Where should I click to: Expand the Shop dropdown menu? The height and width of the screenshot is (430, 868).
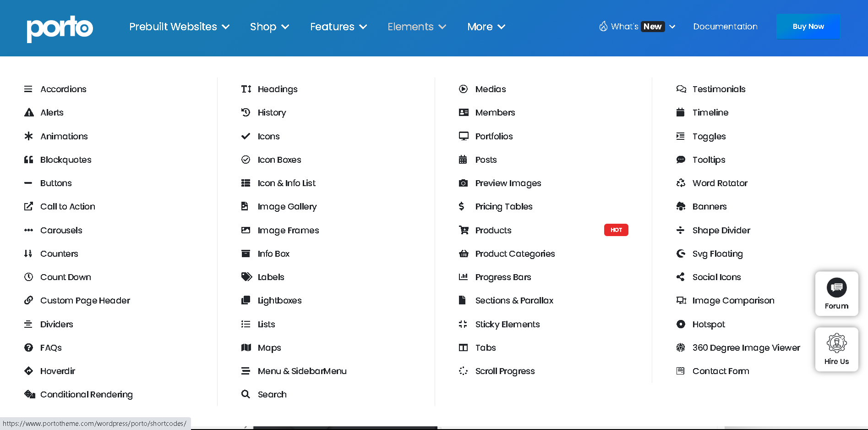[269, 27]
